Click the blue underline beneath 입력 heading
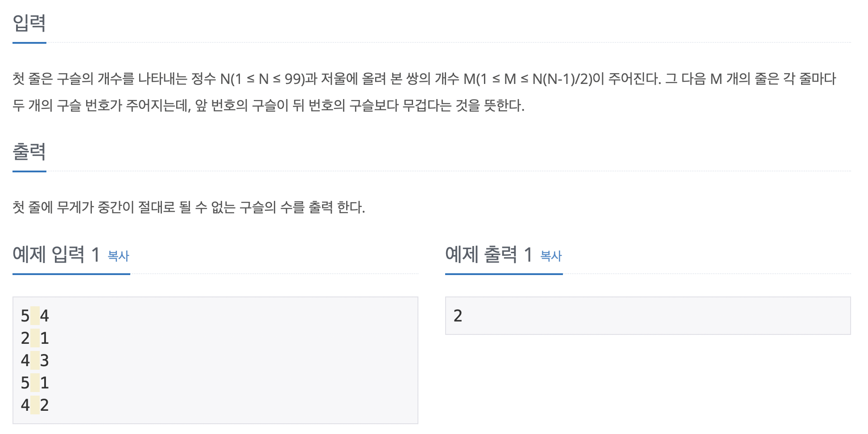This screenshot has width=868, height=434. (29, 43)
